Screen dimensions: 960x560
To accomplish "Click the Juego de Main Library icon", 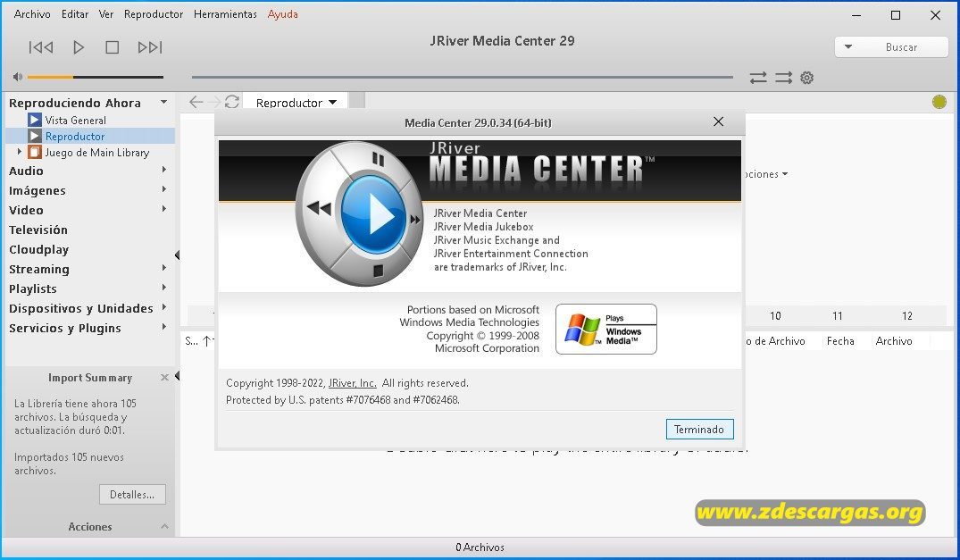I will tap(35, 152).
